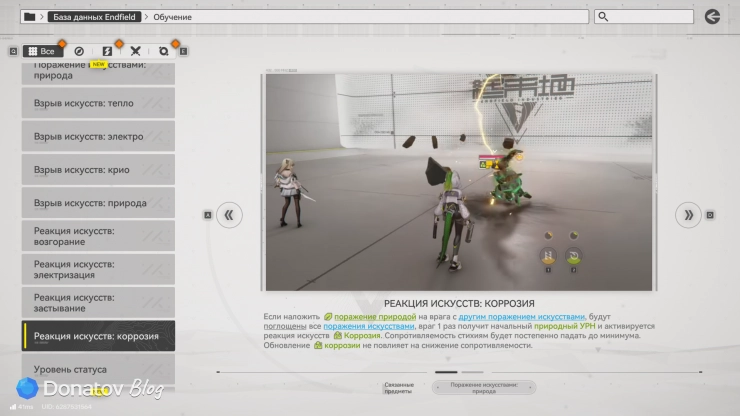Select Реакция искусств: коррозия entry

click(98, 336)
